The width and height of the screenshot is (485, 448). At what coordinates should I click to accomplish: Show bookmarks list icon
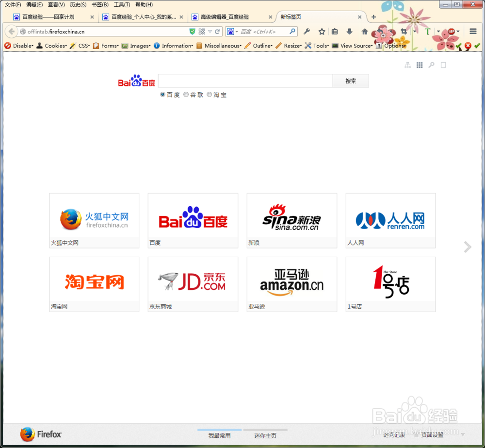pyautogui.click(x=335, y=31)
